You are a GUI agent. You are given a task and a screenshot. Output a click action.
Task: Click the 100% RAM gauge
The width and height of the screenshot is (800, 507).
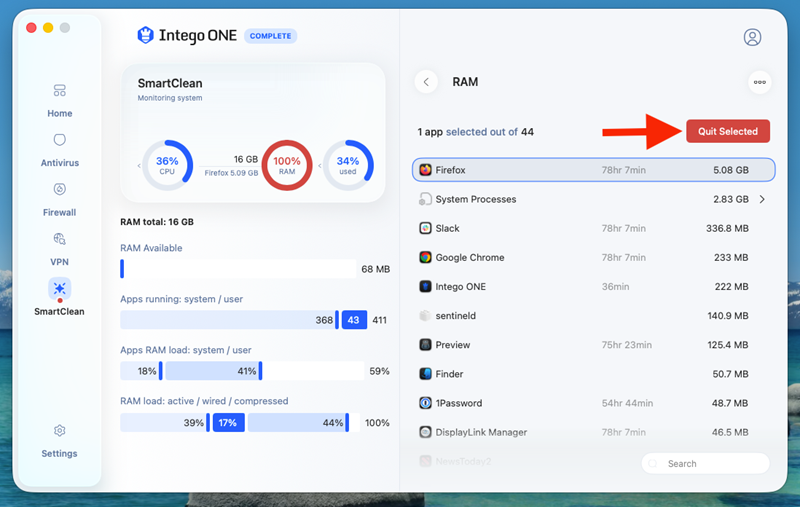click(x=287, y=165)
